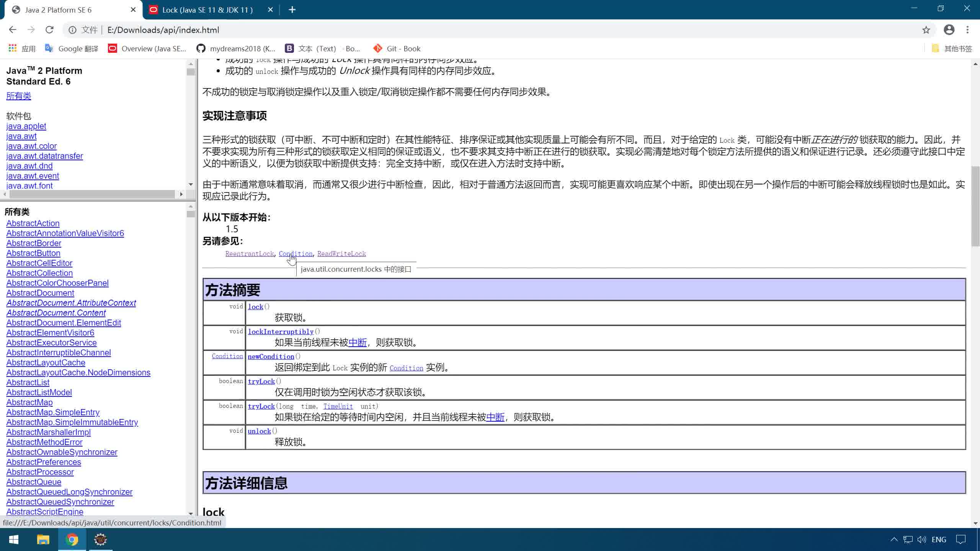
Task: Open the lock() method link
Action: pyautogui.click(x=255, y=307)
